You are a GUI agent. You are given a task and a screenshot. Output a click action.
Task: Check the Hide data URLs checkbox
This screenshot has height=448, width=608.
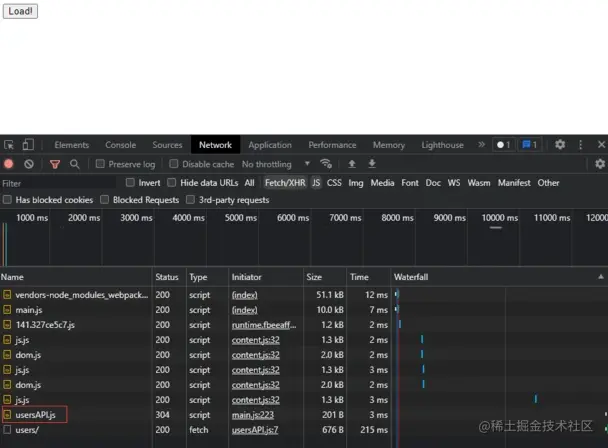pos(172,183)
